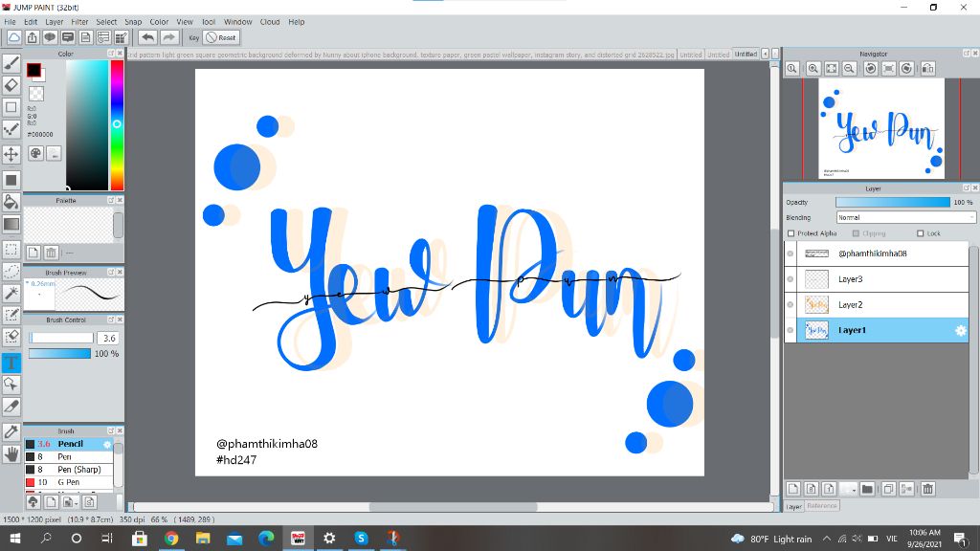Select the Eraser tool in the left toolbar
The width and height of the screenshot is (980, 551).
tap(11, 85)
